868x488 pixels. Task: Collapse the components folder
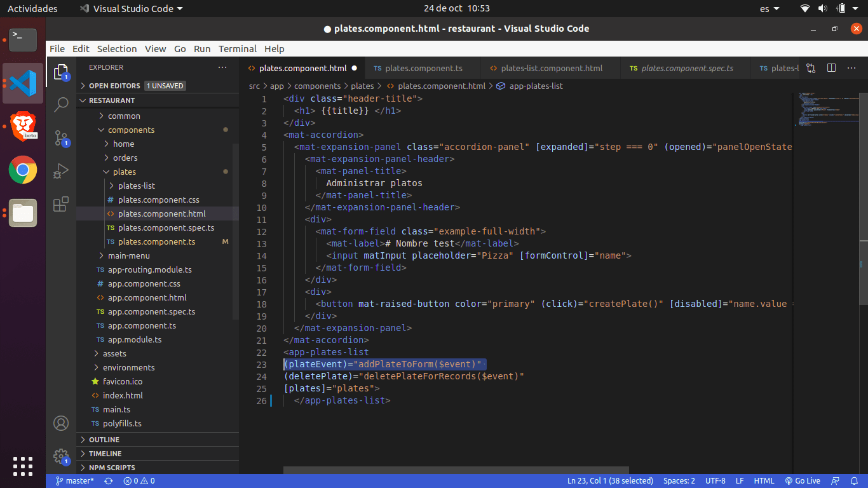pos(130,130)
